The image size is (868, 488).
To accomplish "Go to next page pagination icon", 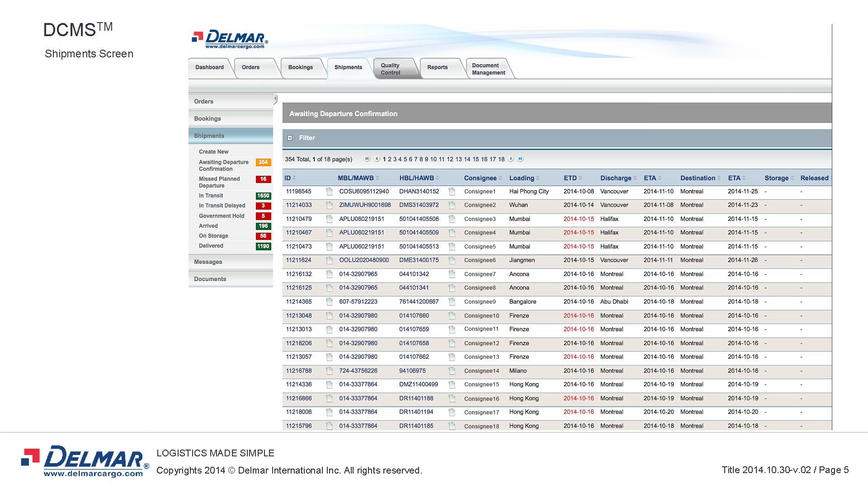I will [511, 159].
